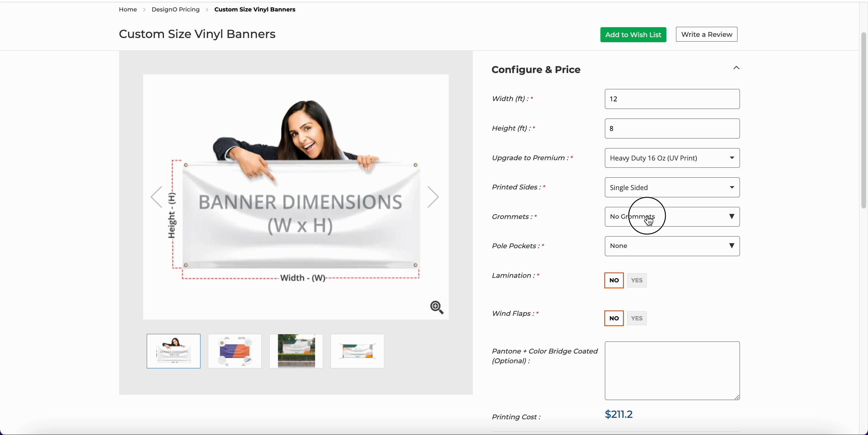Open the Printed Sides dropdown
Viewport: 868px width, 435px height.
pos(672,188)
